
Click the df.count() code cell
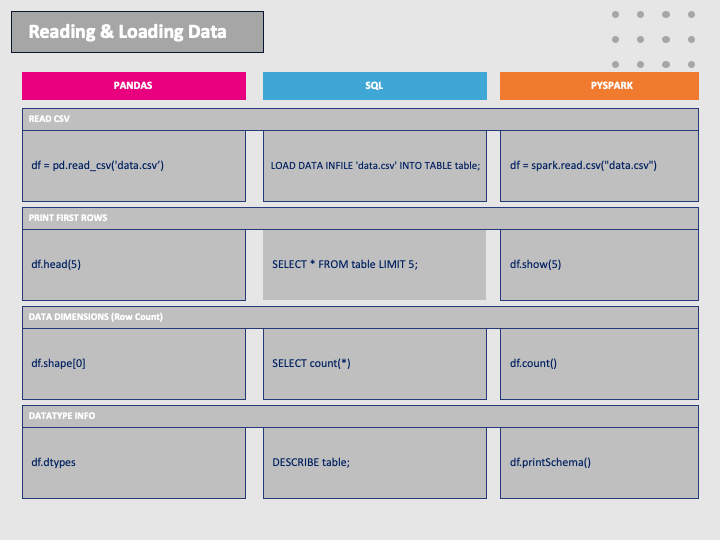(599, 364)
